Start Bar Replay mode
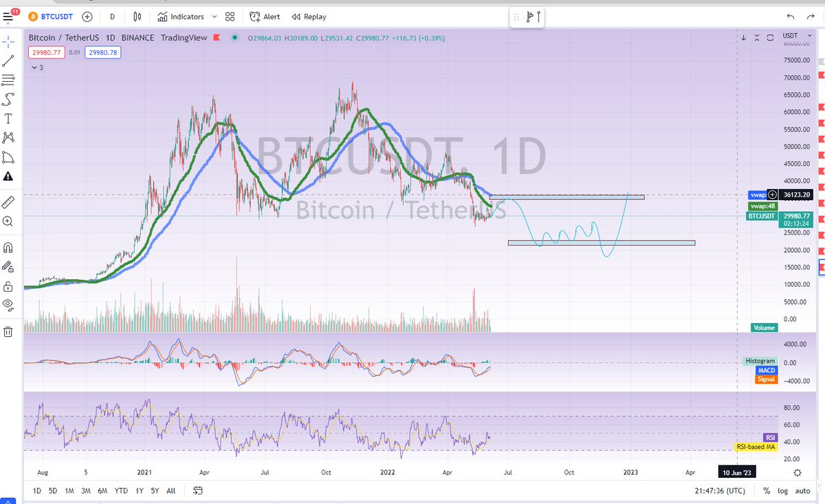Viewport: 825px width, 504px height. 309,17
